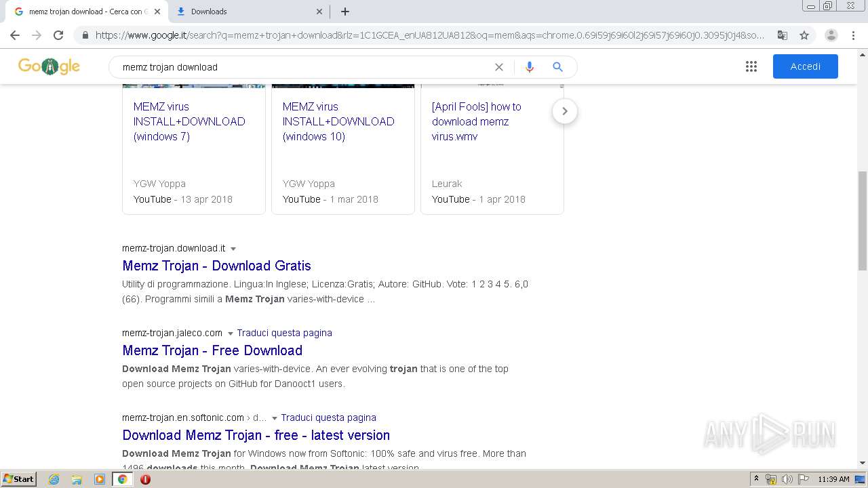Reload the Google search page

58,35
